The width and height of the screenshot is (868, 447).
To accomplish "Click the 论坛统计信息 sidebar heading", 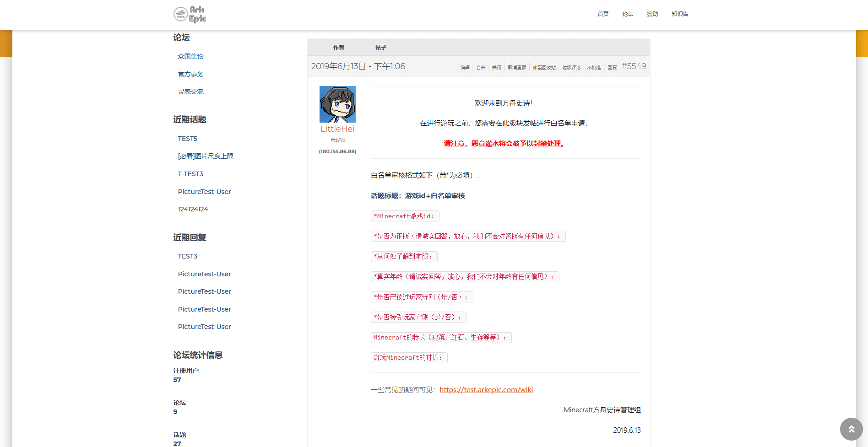I will 198,355.
